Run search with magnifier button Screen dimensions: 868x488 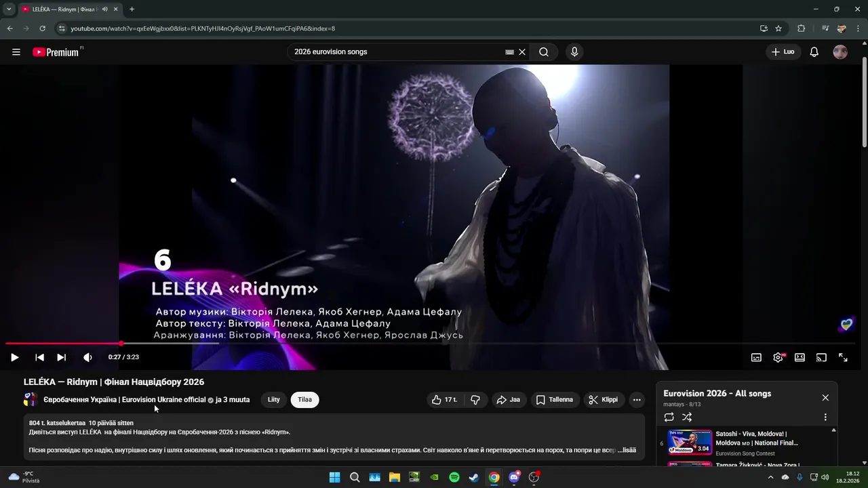544,52
